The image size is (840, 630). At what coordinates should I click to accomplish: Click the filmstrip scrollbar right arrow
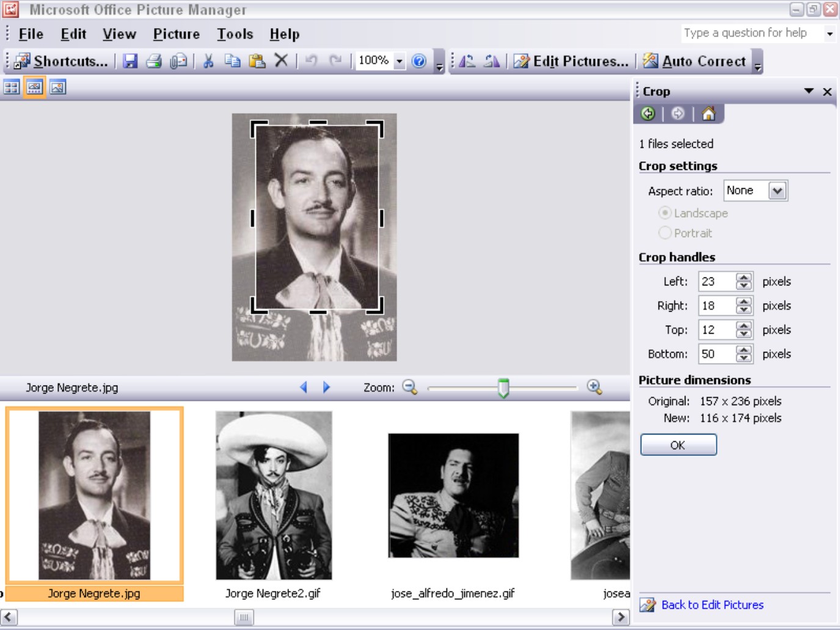(x=621, y=617)
